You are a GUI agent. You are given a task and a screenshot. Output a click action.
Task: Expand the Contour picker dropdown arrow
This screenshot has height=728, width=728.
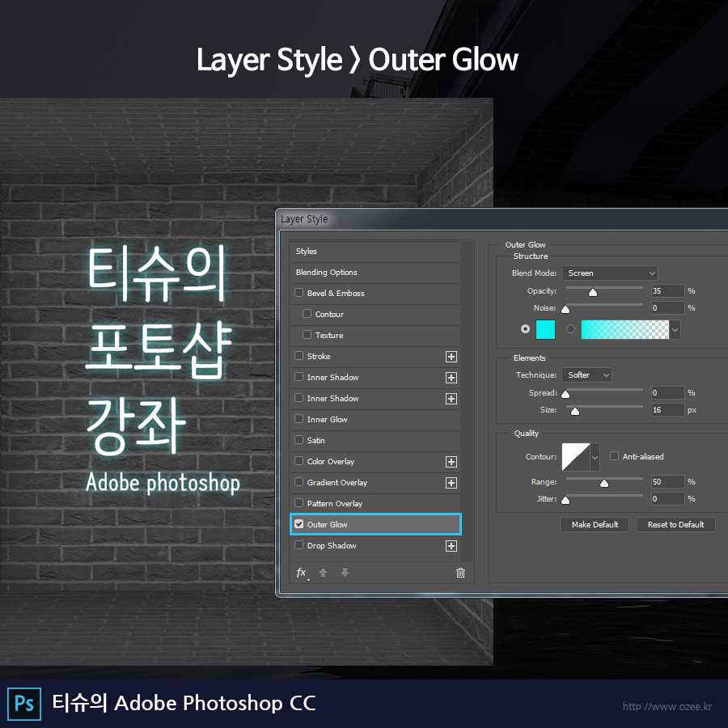point(595,457)
